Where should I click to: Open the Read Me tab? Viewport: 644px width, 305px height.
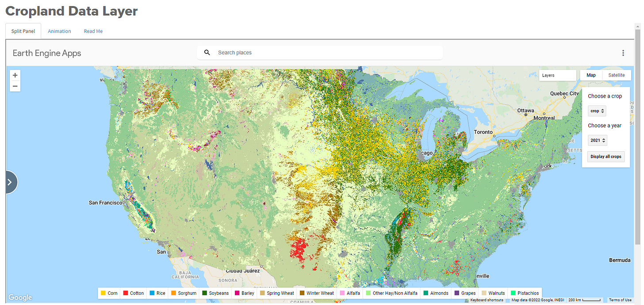click(x=93, y=31)
